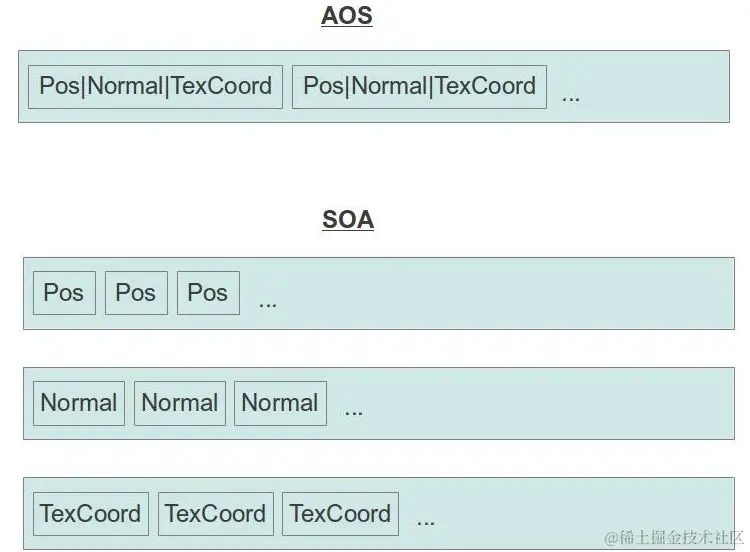
Task: Click the ellipsis after Pos boxes
Action: [268, 305]
